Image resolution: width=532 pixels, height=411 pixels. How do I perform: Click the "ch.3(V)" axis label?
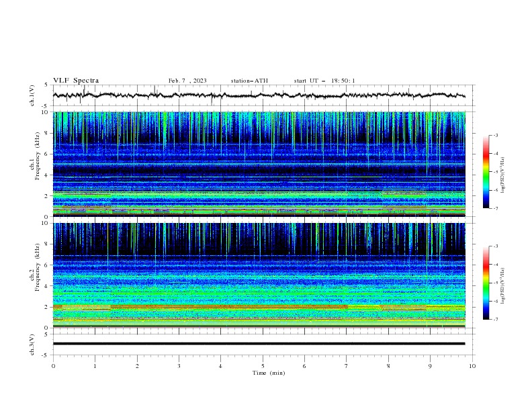coord(32,345)
